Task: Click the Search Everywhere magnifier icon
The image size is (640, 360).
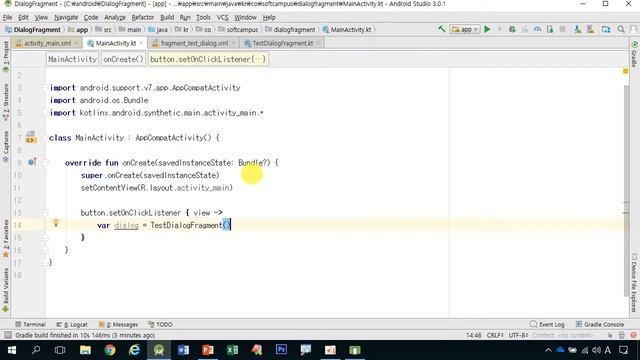Action: (x=621, y=29)
